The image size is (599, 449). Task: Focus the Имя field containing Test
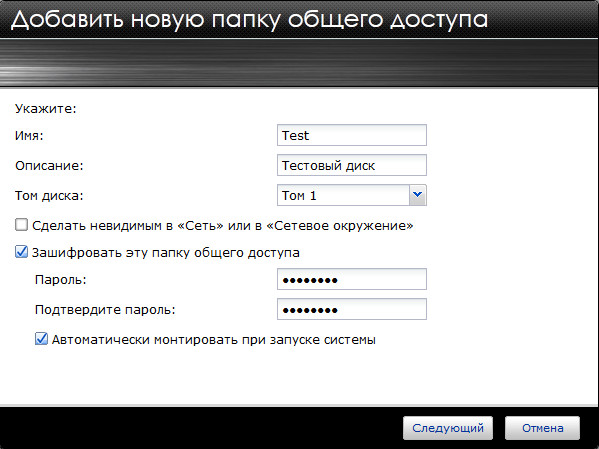pyautogui.click(x=351, y=135)
